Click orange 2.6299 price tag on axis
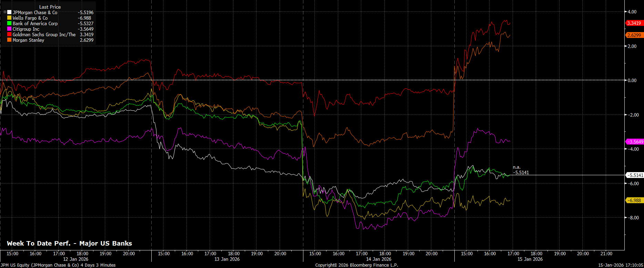 634,35
